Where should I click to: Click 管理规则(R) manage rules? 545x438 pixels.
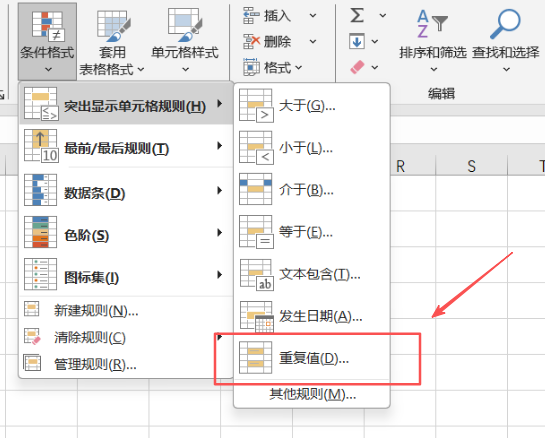pyautogui.click(x=126, y=364)
